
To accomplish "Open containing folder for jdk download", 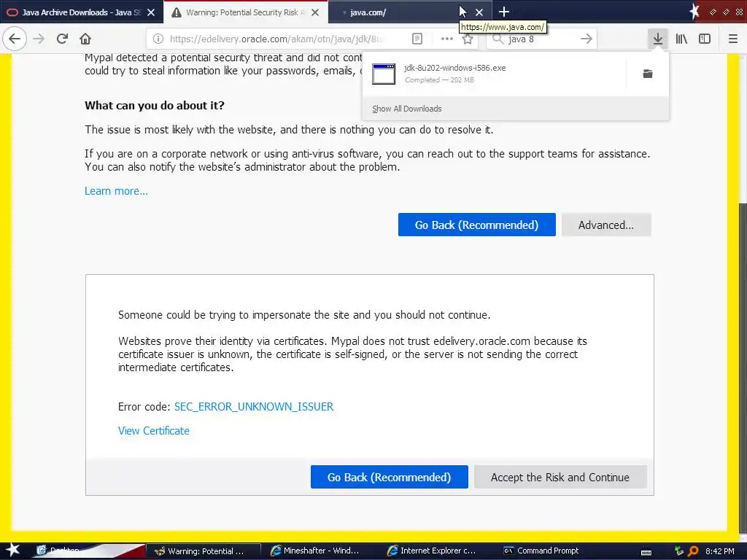I will pos(648,74).
